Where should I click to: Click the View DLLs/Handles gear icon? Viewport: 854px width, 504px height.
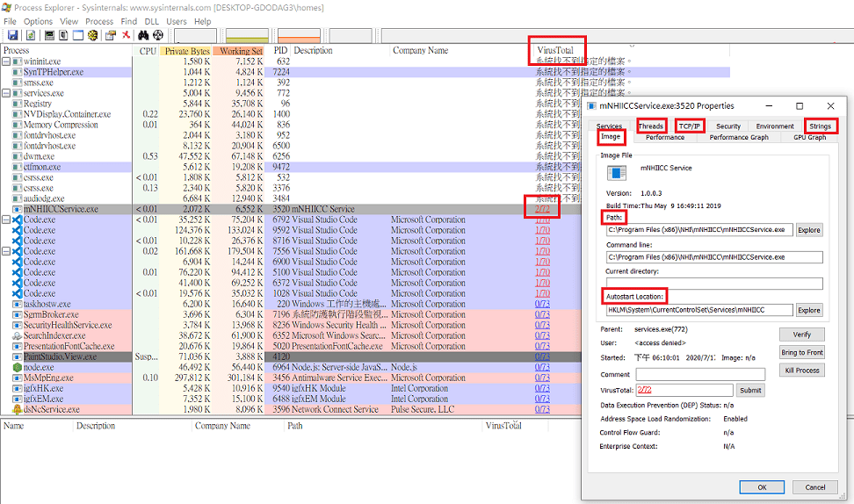(92, 35)
